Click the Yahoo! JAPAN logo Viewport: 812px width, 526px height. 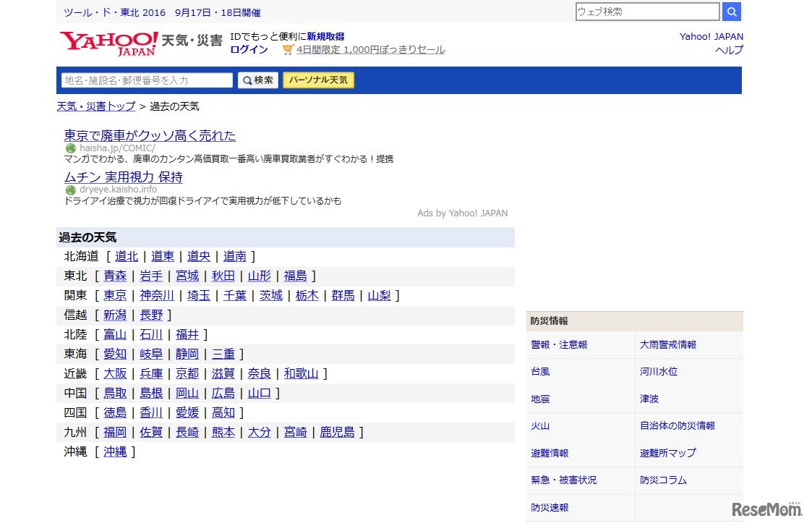coord(108,43)
